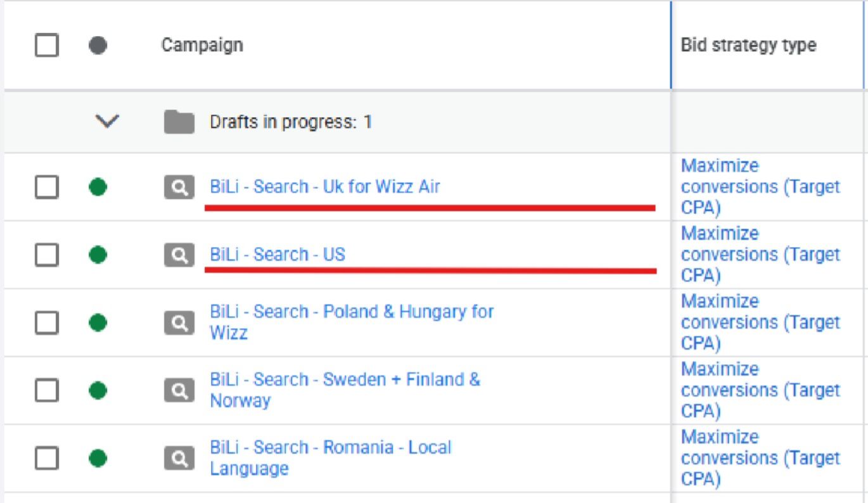Image resolution: width=868 pixels, height=503 pixels.
Task: Select all campaigns with header checkbox
Action: [47, 45]
